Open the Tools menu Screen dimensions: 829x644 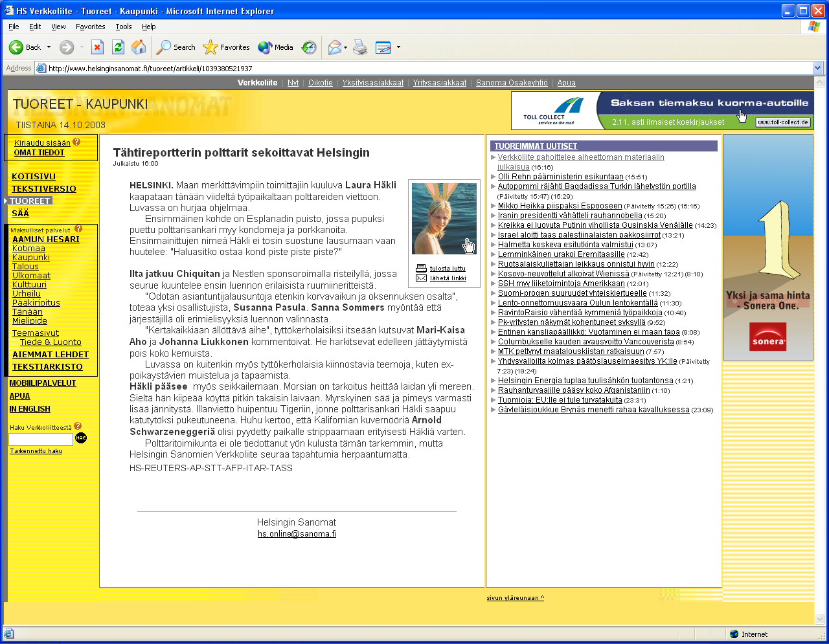coord(123,27)
